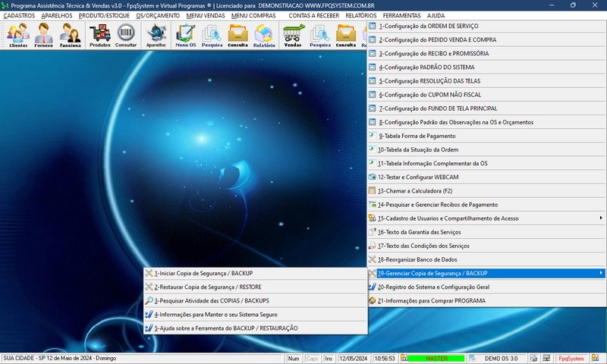Click the Produtos toolbar icon

pos(100,35)
